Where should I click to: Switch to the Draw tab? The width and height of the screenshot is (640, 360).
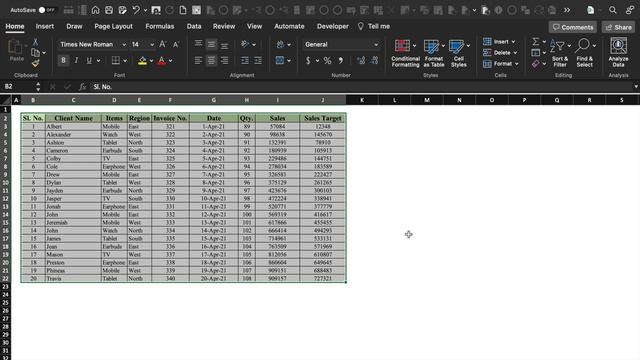point(74,26)
